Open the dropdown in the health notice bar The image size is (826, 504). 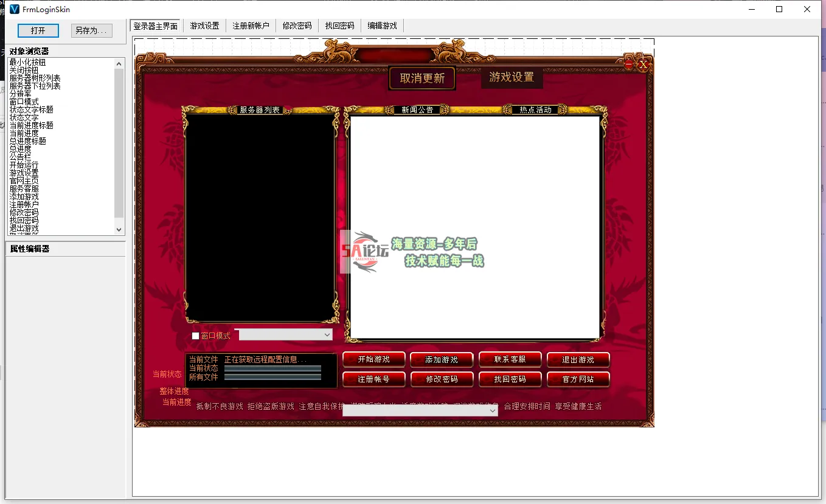(493, 410)
